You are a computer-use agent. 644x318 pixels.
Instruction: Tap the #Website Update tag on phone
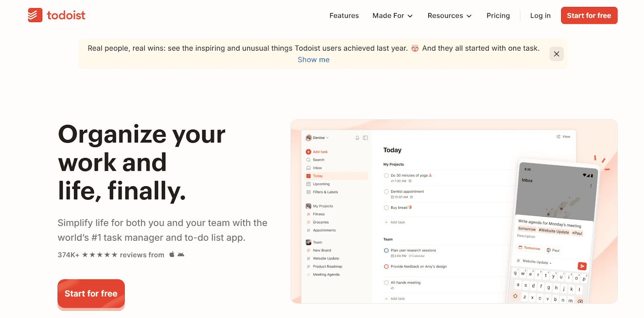click(x=554, y=231)
